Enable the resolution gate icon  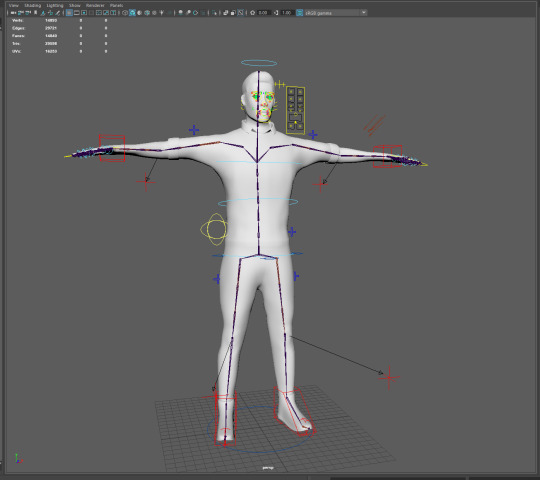pyautogui.click(x=84, y=13)
